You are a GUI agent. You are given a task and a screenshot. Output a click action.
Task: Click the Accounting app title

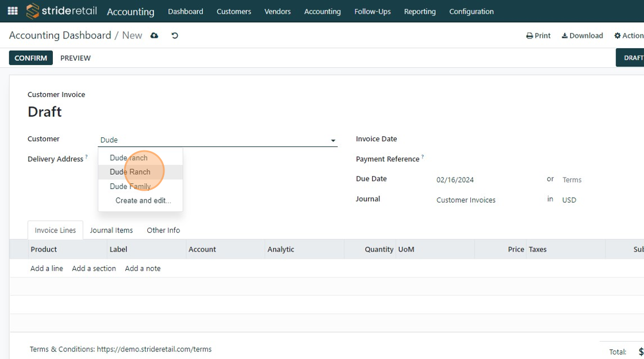coord(131,12)
